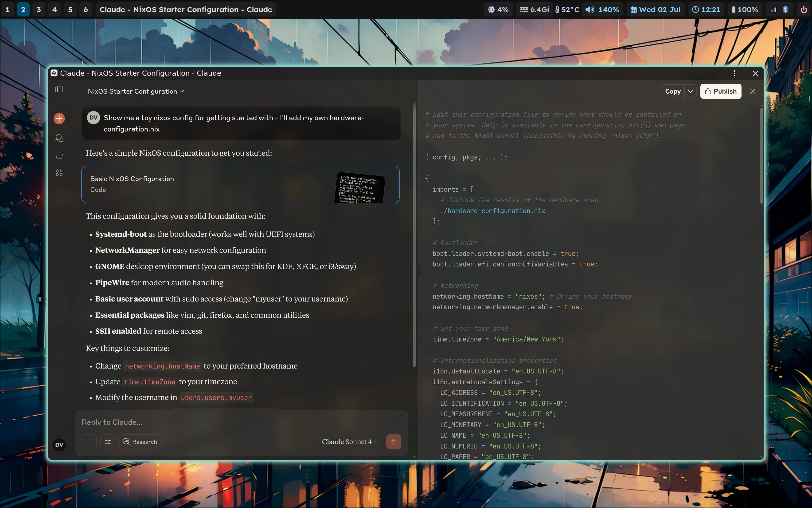
Task: Click the date Wed 02 Jul
Action: point(655,9)
